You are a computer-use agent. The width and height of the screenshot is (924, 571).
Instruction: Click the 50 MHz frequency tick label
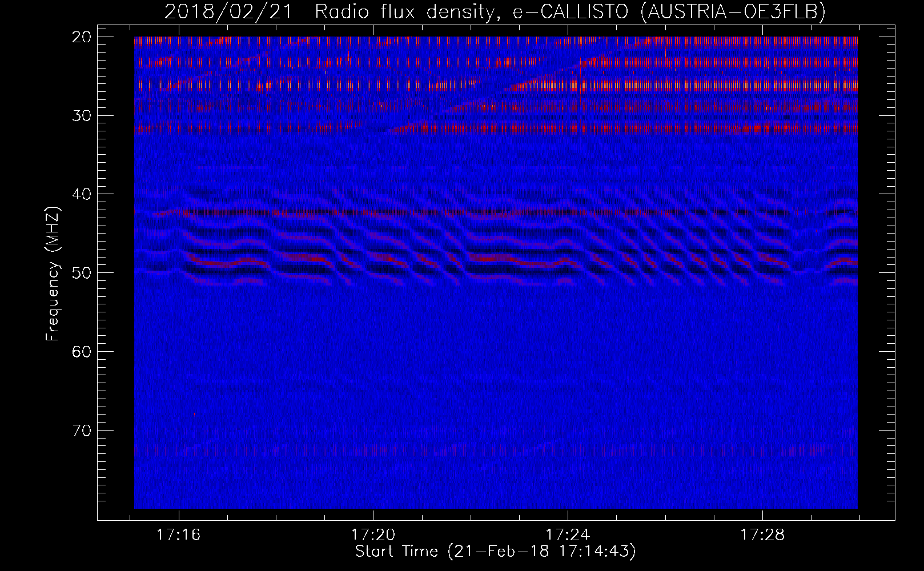[82, 272]
